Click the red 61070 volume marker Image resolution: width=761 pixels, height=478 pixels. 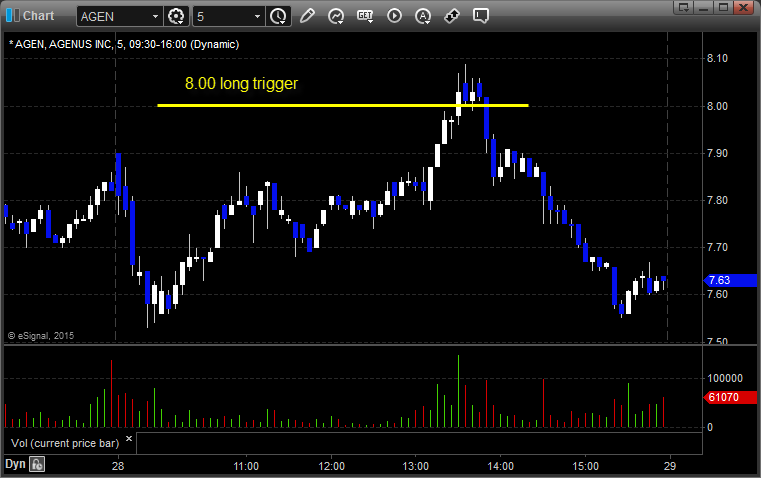click(x=730, y=397)
